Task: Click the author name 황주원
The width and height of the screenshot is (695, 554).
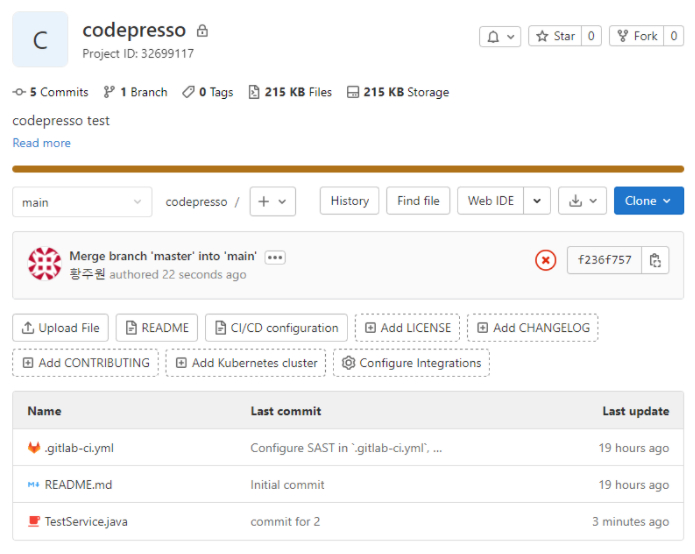Action: (x=87, y=274)
